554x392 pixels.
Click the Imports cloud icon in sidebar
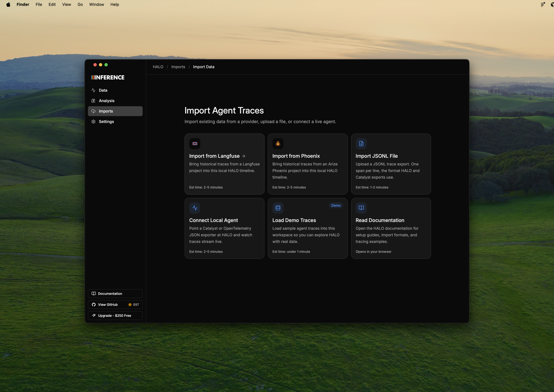(x=93, y=111)
